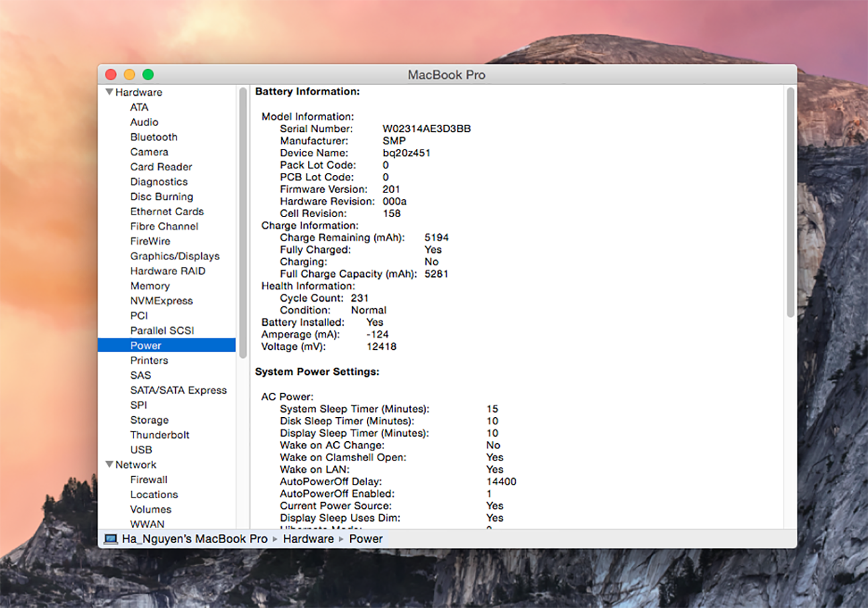Click the sidebar vertical scrollbar
Viewport: 868px width, 608px height.
click(243, 221)
